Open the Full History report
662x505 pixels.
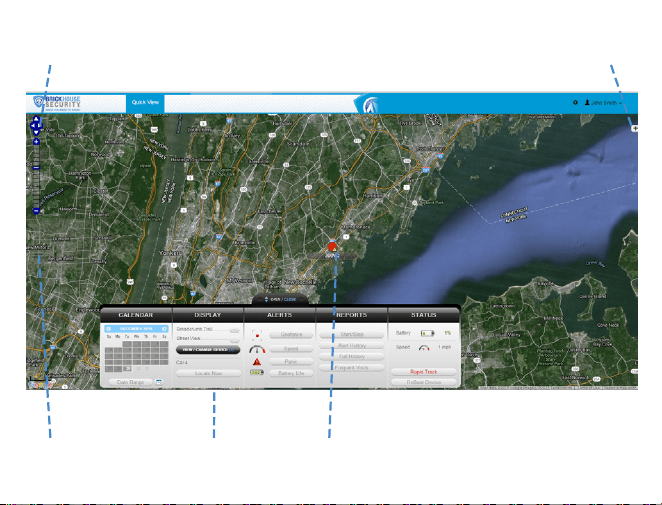[x=352, y=357]
